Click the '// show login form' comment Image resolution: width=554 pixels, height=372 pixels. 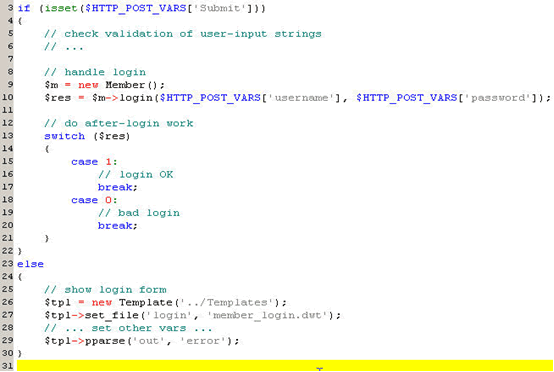click(105, 290)
